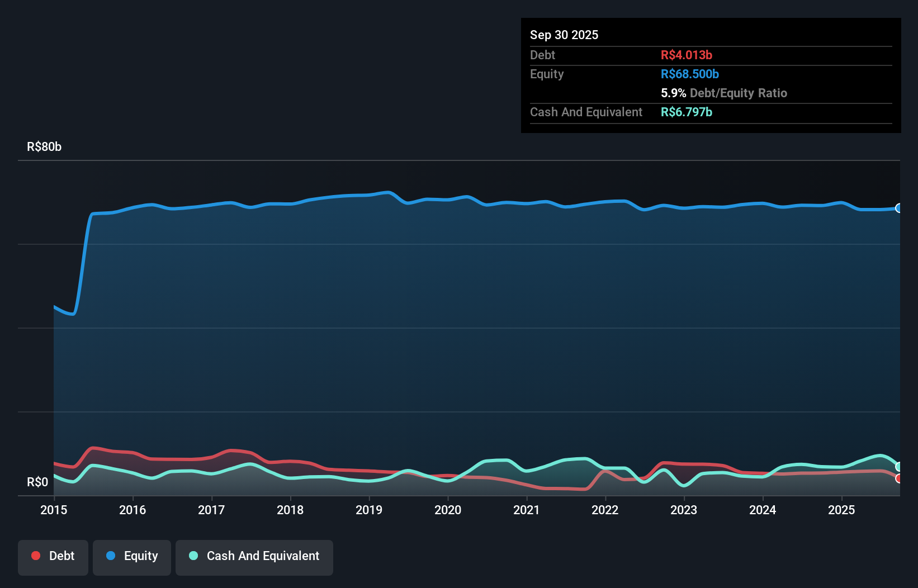Select the blue Equity legend icon

coord(111,556)
